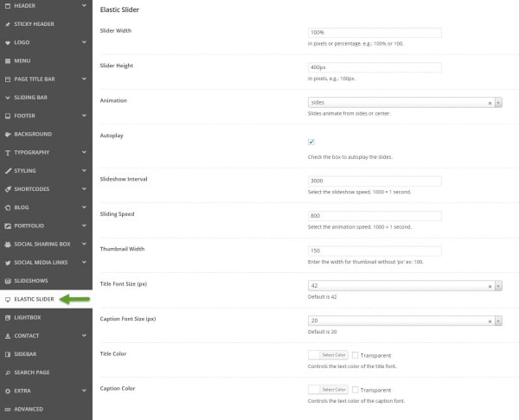Click the Menu list icon

pos(8,60)
